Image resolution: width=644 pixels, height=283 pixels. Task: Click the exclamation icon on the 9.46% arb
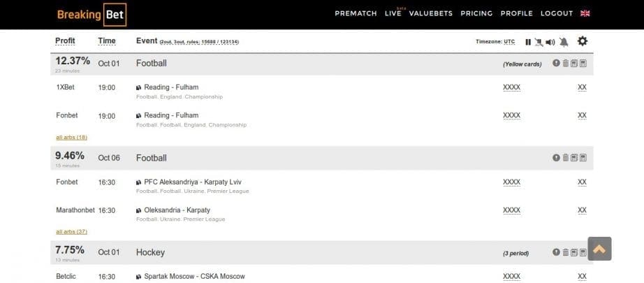[556, 158]
